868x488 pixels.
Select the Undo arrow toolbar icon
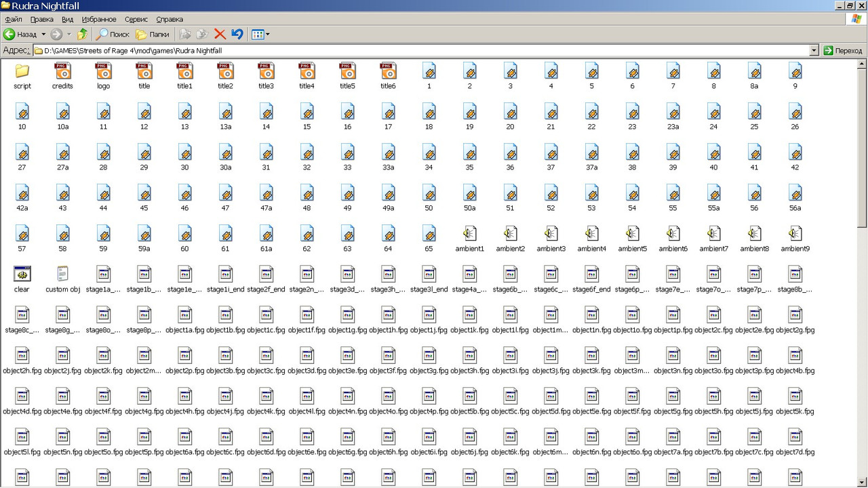pos(237,34)
